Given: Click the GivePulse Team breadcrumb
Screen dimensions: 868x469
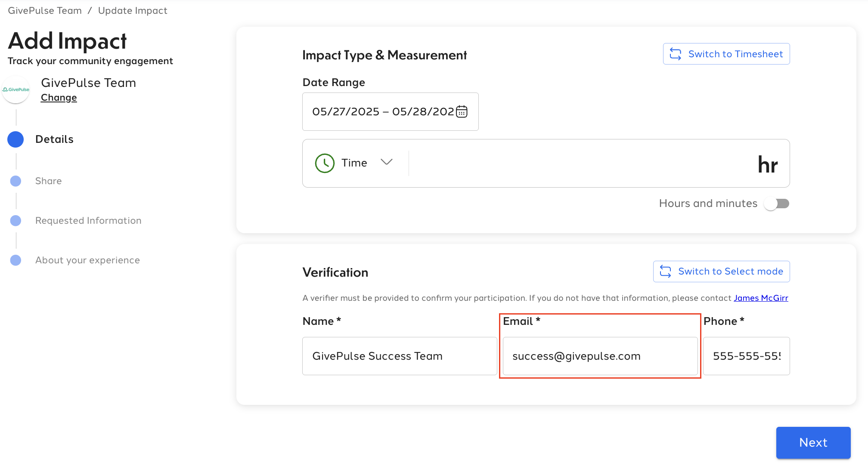Looking at the screenshot, I should click(x=45, y=11).
